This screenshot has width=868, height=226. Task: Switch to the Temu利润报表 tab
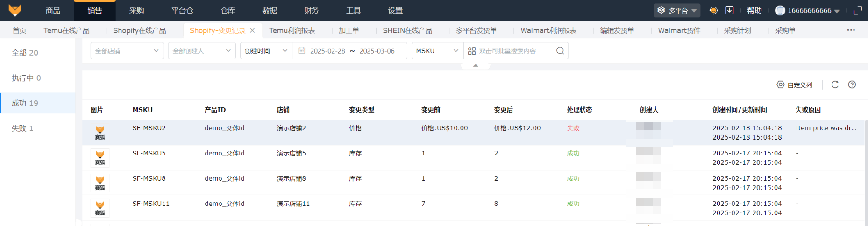pos(292,30)
